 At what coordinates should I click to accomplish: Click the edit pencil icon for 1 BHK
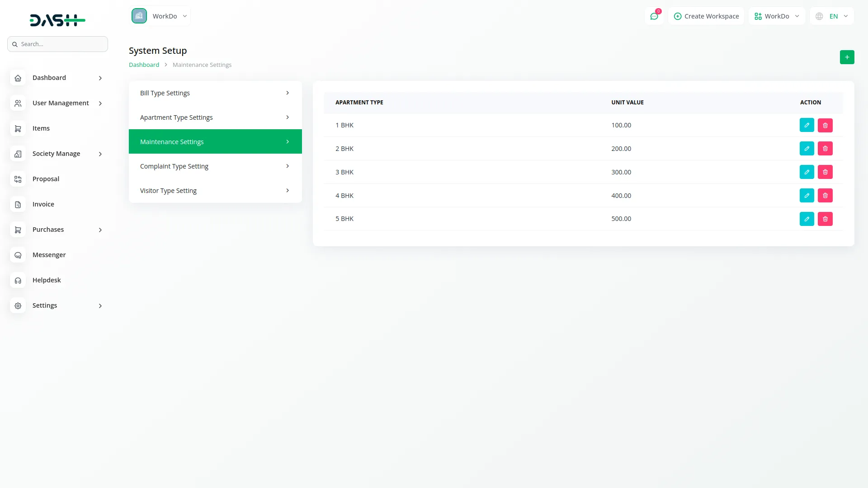[807, 125]
